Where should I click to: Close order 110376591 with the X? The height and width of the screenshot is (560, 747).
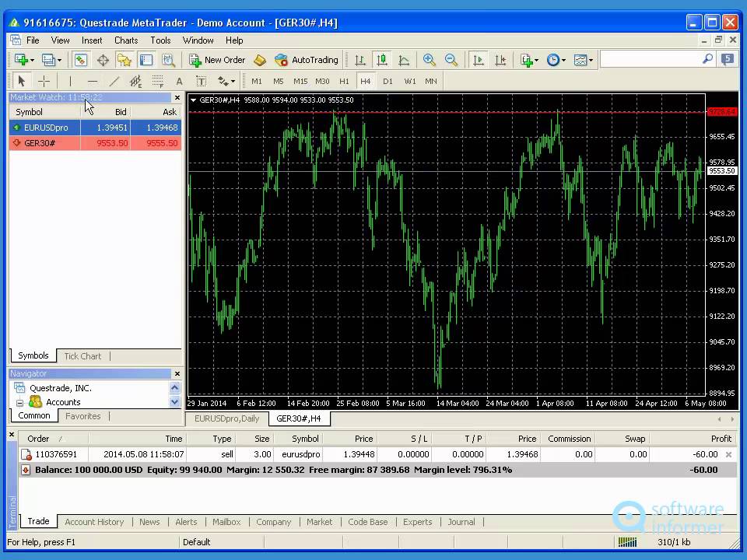click(728, 455)
